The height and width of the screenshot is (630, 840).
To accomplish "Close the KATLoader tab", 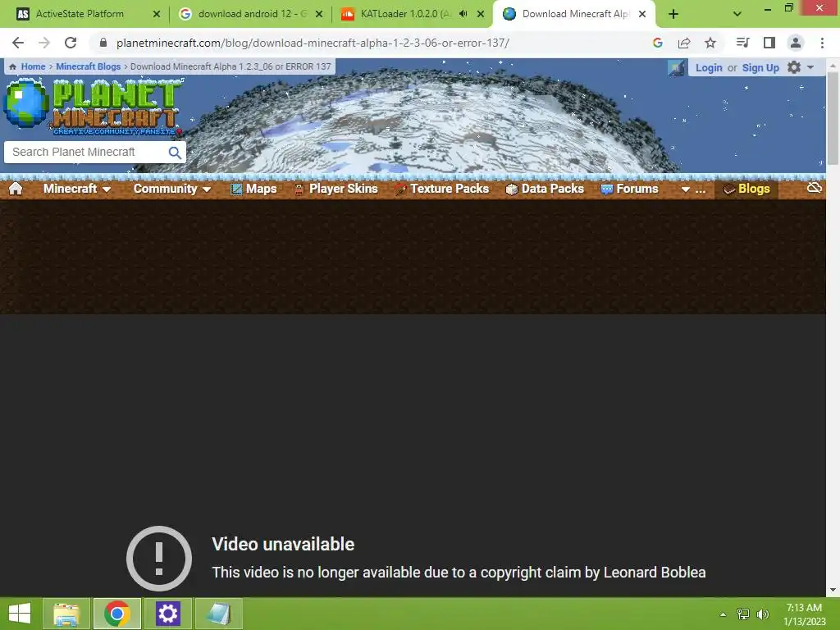I will [x=481, y=14].
